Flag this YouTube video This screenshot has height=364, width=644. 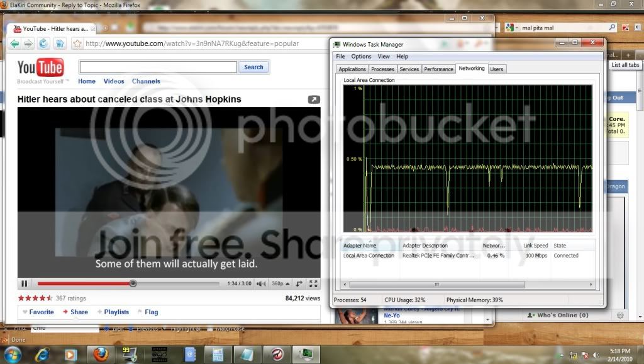point(148,312)
